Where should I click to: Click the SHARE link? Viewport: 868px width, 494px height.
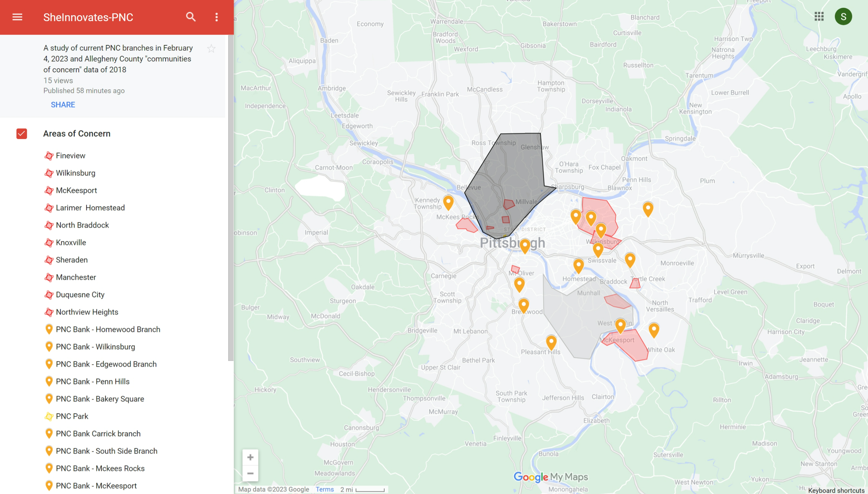[63, 104]
